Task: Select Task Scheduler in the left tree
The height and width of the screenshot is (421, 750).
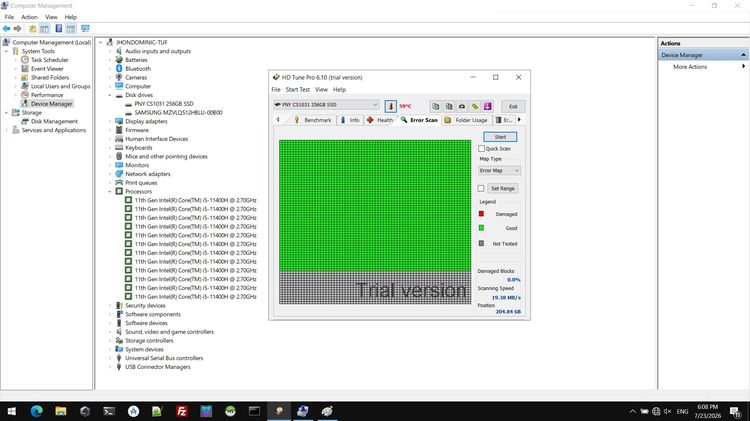Action: [50, 60]
